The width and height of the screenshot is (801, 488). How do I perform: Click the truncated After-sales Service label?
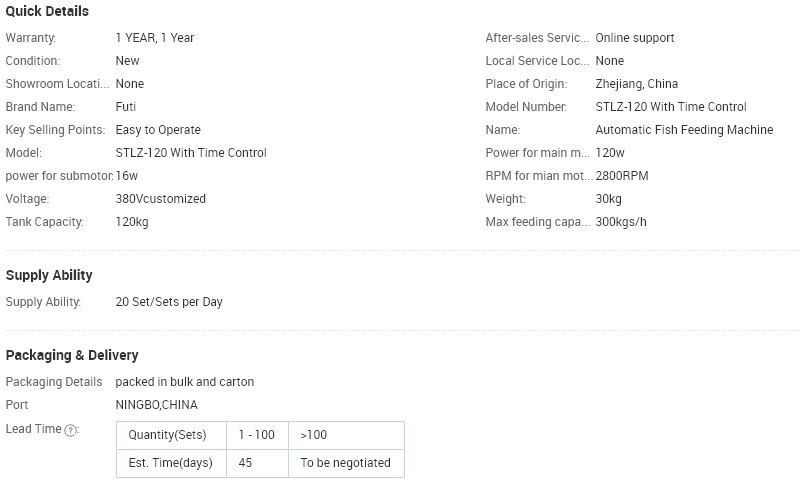point(537,38)
